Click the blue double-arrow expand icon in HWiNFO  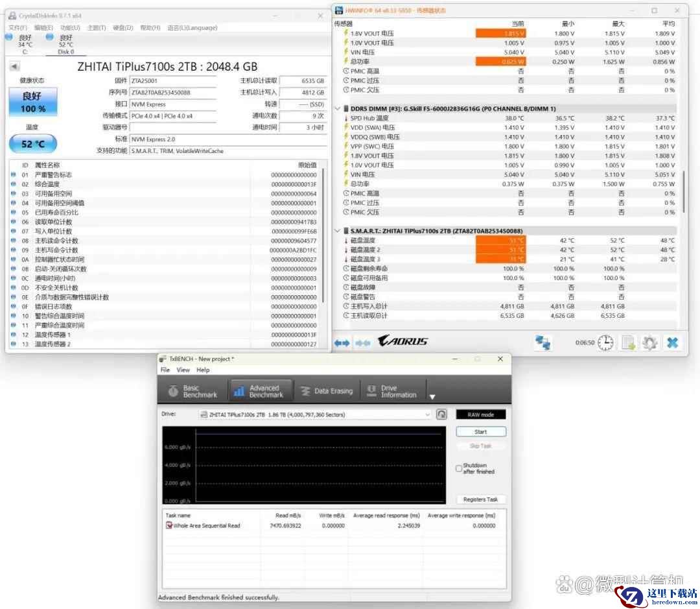[342, 342]
